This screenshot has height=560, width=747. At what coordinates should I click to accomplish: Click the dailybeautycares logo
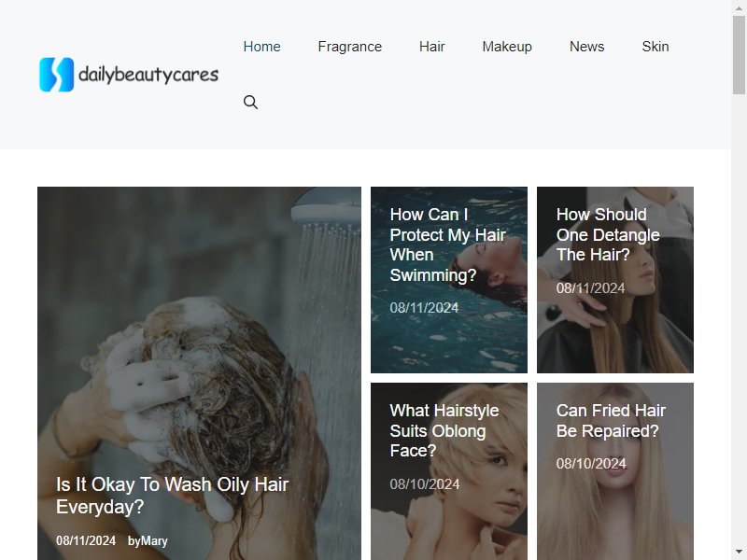[x=129, y=75]
